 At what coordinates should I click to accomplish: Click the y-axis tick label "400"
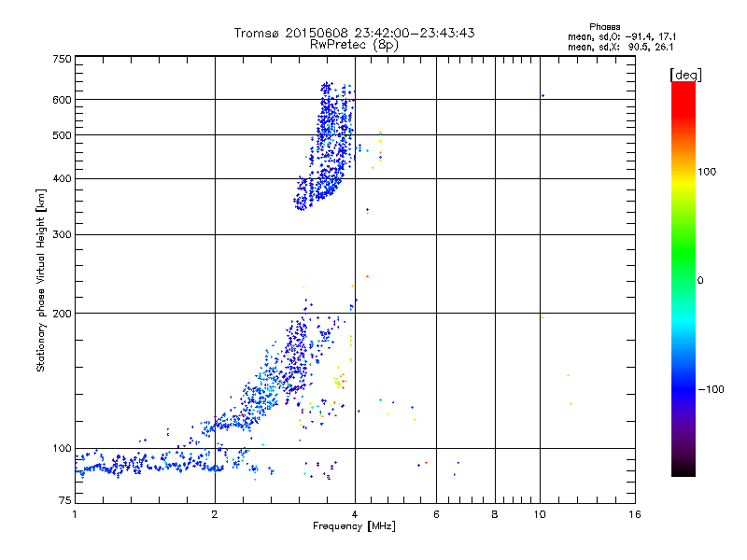click(x=62, y=178)
